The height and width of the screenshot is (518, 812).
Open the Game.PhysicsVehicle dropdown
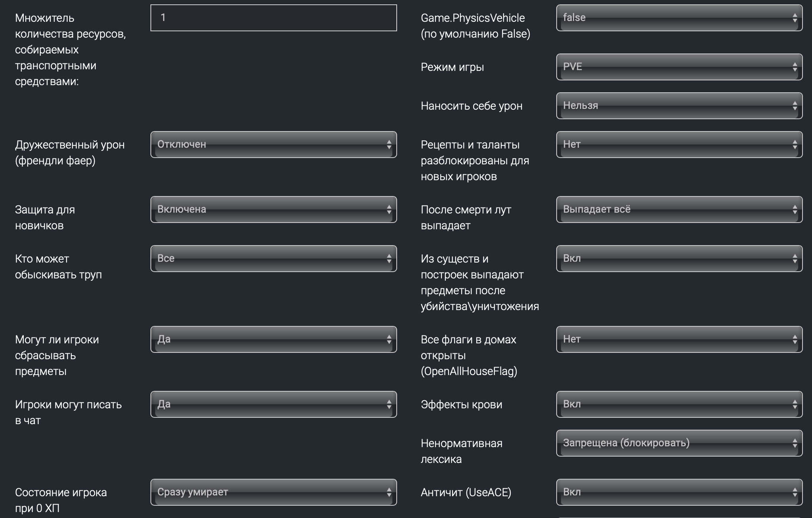coord(679,18)
